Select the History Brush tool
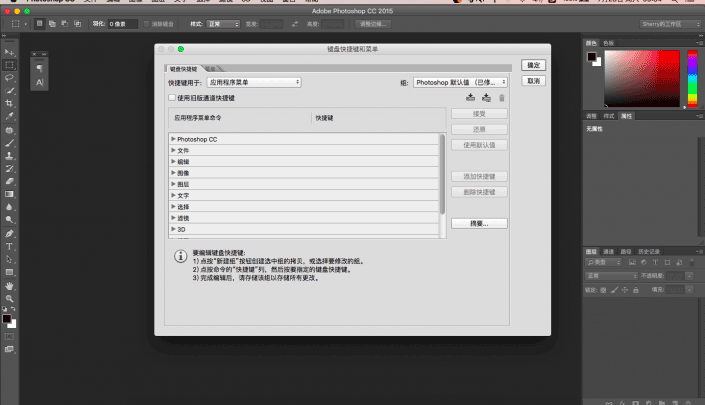This screenshot has height=405, width=705. [x=9, y=169]
